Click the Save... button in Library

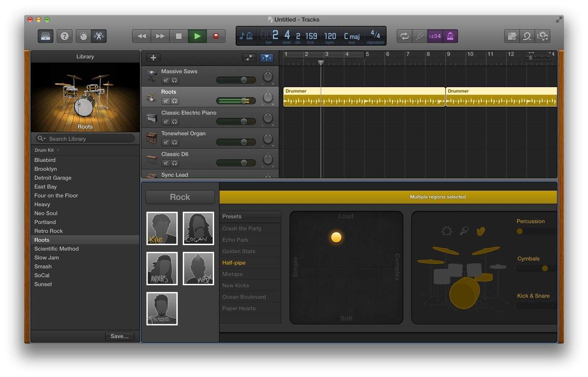click(119, 336)
